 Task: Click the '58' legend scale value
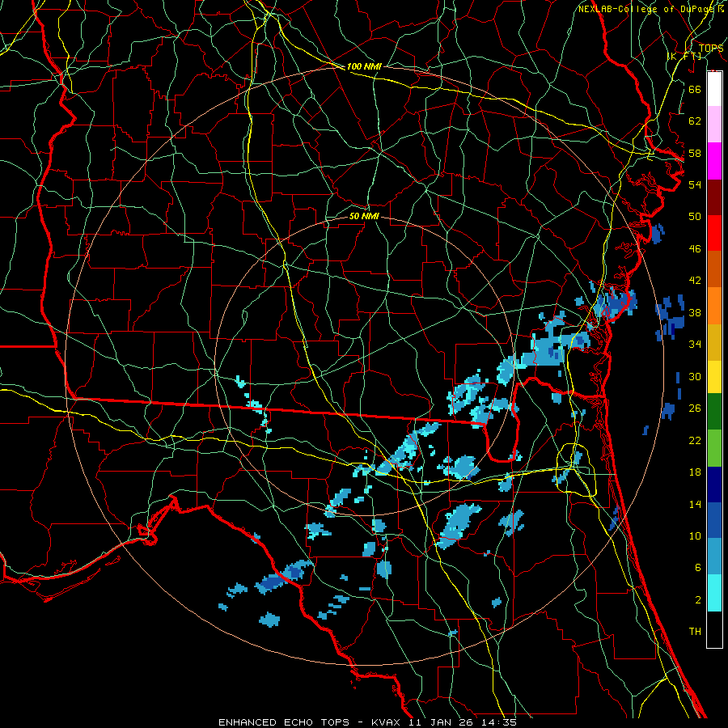coord(695,153)
